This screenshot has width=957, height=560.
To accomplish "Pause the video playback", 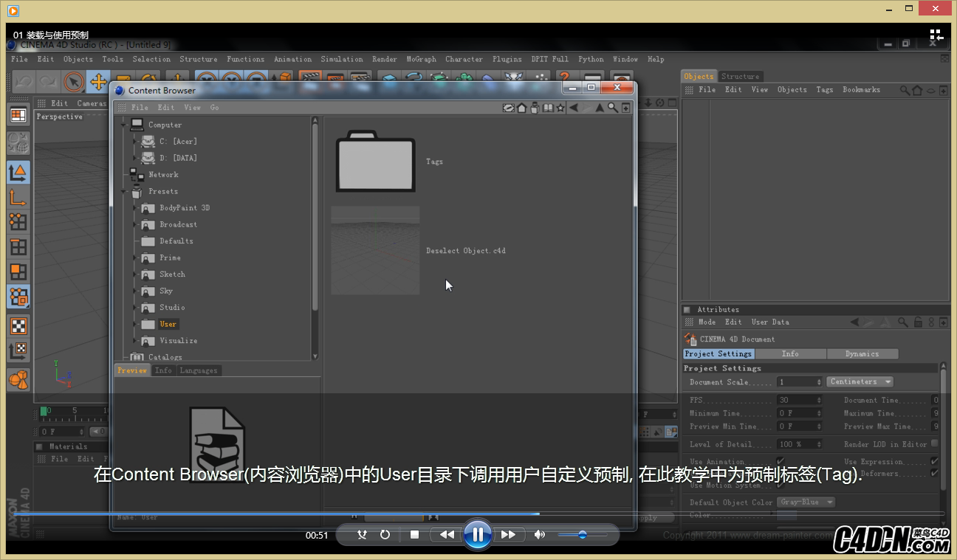I will point(478,534).
